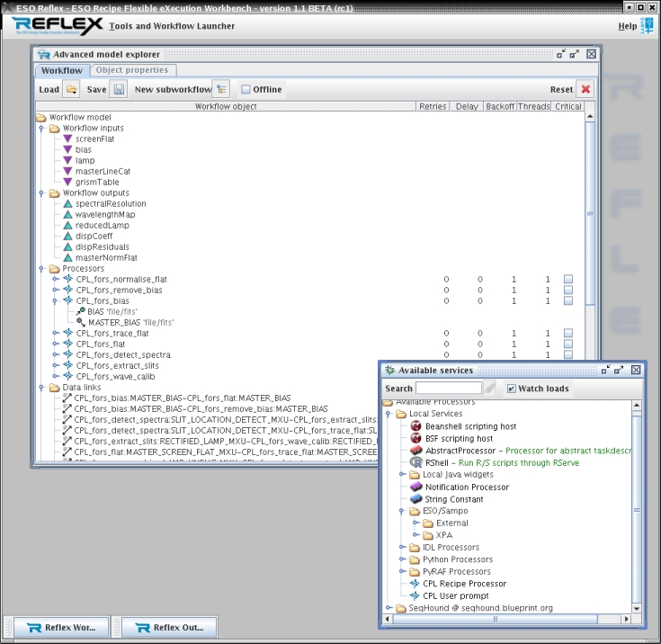Collapse the Workflow inputs tree node

click(x=41, y=129)
